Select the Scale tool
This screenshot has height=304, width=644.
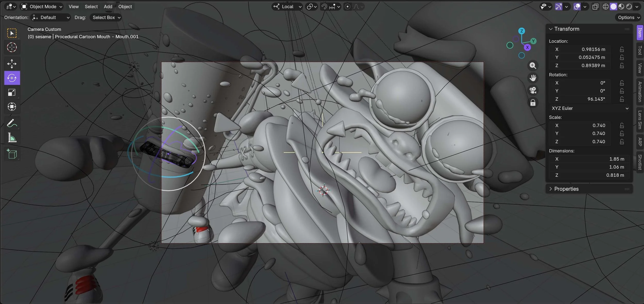pyautogui.click(x=12, y=92)
